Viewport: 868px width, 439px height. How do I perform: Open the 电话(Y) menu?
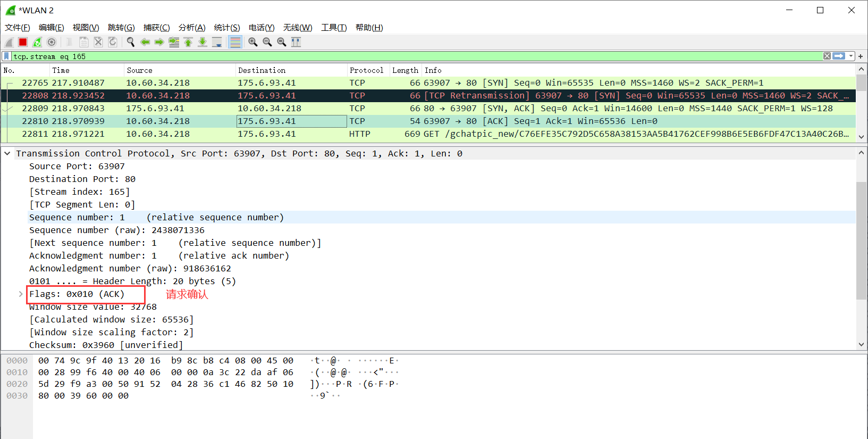tap(262, 28)
